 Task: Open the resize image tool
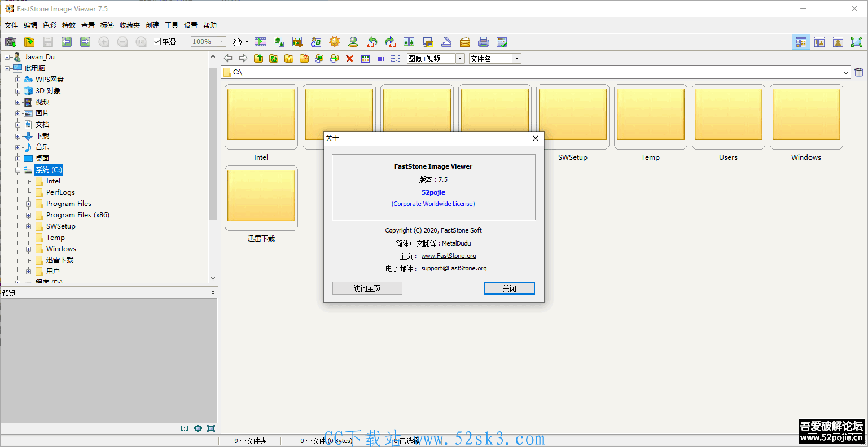pyautogui.click(x=279, y=42)
